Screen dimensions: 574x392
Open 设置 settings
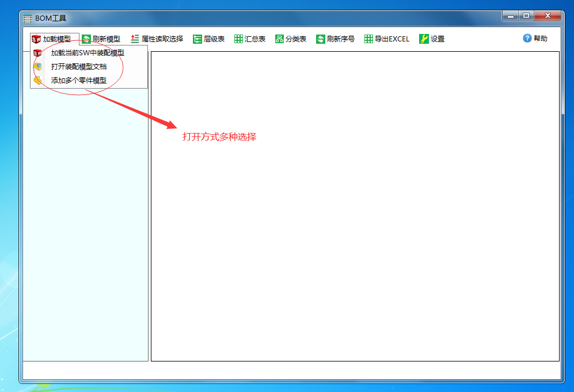pos(432,39)
